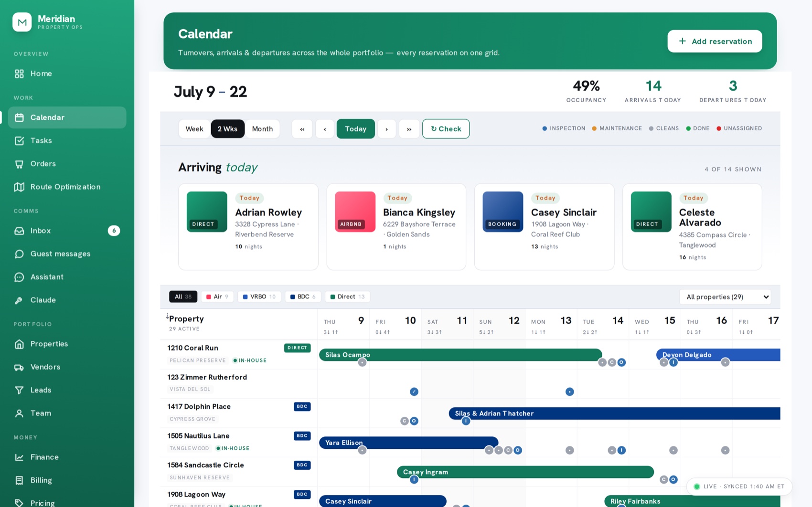
Task: Filter reservations by Air channel
Action: point(217,296)
